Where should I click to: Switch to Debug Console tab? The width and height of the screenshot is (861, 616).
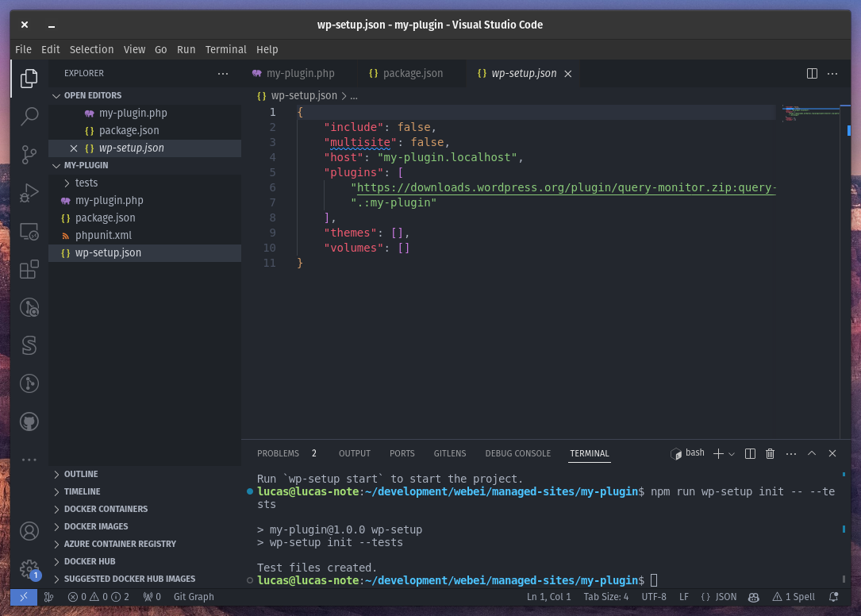pos(517,453)
